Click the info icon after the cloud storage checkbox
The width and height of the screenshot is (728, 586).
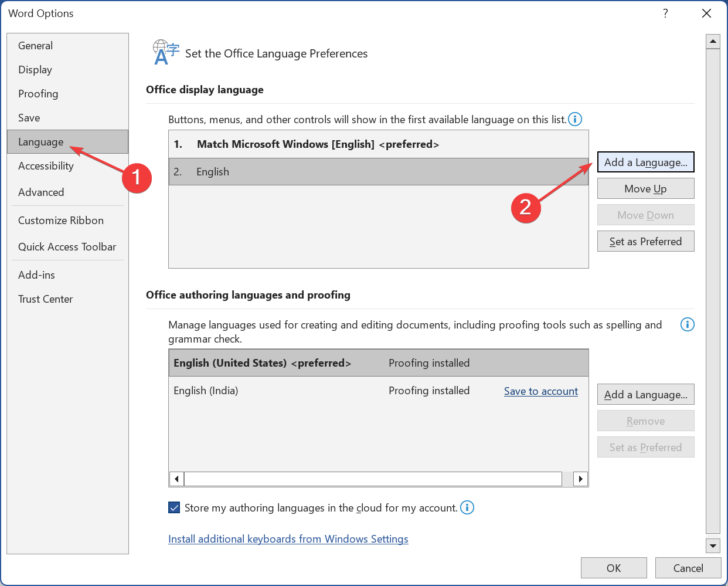[467, 507]
